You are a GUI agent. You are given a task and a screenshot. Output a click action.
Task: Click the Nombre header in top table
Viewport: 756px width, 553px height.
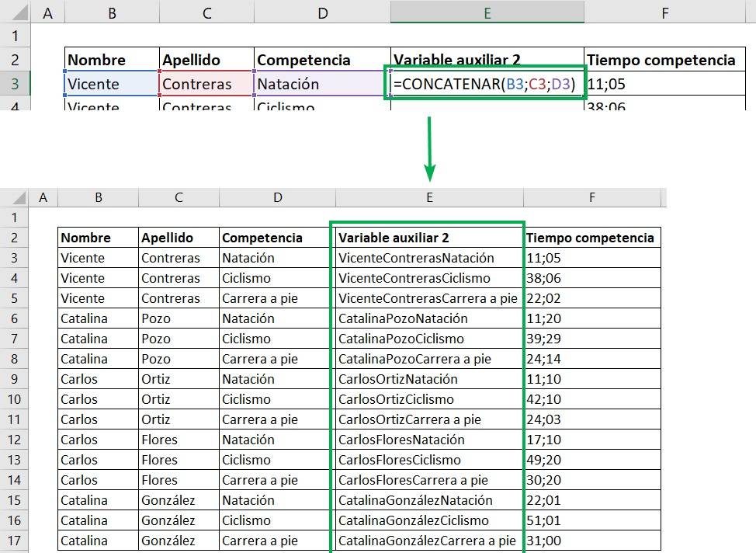112,59
